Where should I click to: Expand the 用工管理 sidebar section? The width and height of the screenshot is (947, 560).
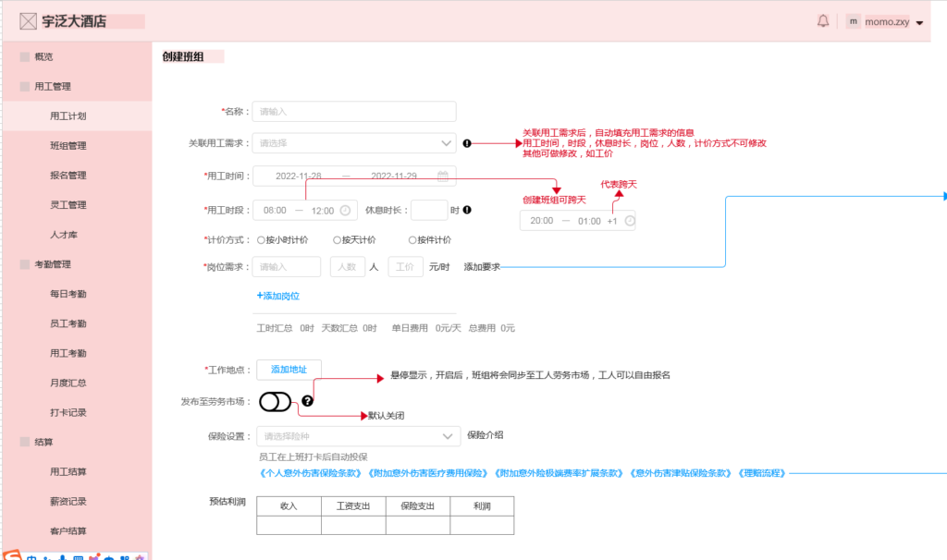tap(53, 86)
